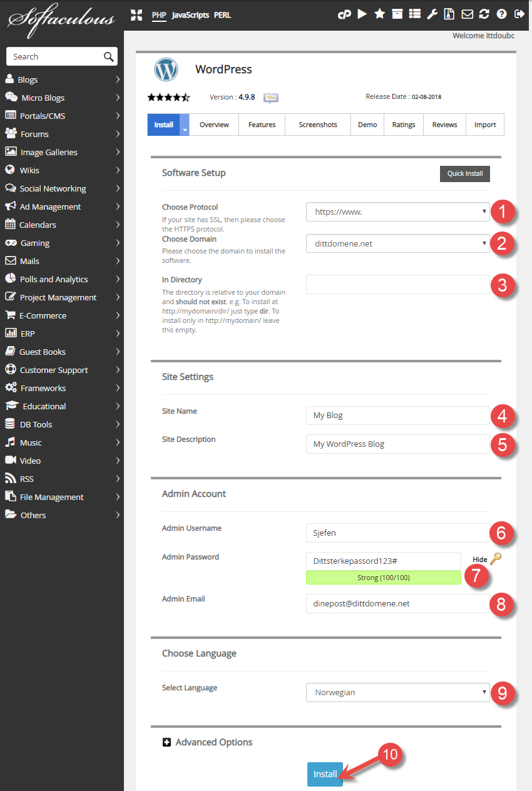Click the Forums group icon in the sidebar
Viewport: 532px width, 791px height.
tap(11, 134)
